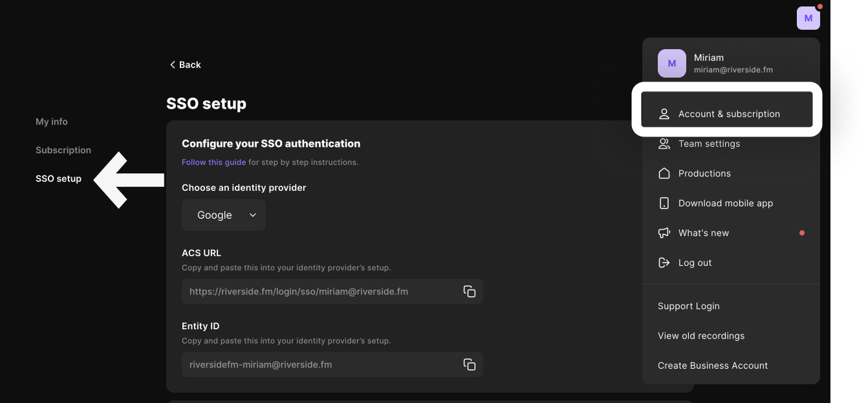Open the Google identity provider dropdown
Screen dimensions: 868x403
[x=224, y=215]
